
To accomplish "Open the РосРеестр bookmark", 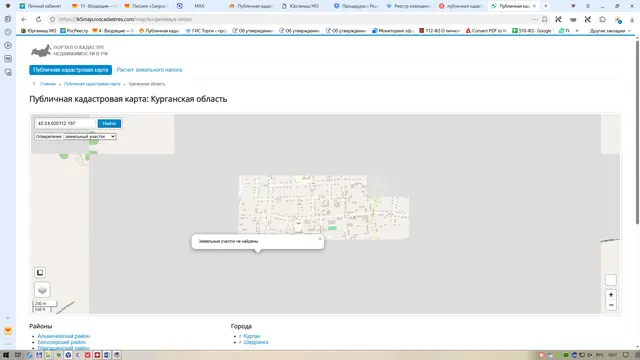I will pyautogui.click(x=74, y=31).
